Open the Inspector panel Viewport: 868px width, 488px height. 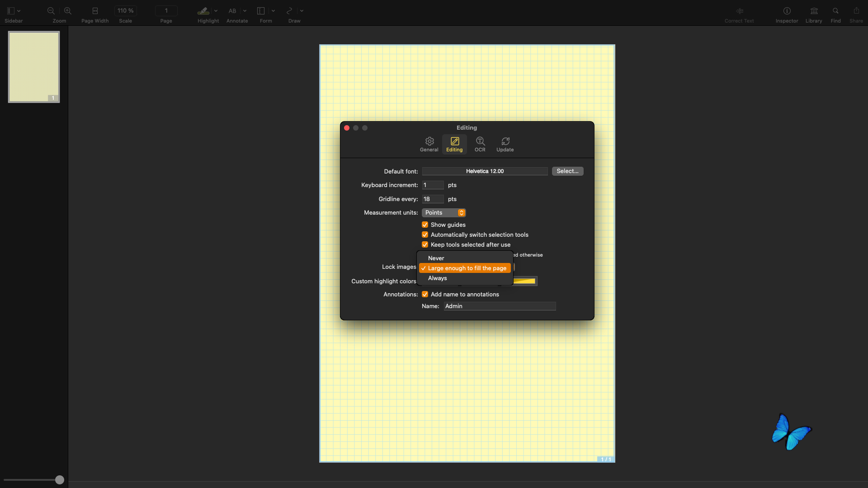[787, 11]
